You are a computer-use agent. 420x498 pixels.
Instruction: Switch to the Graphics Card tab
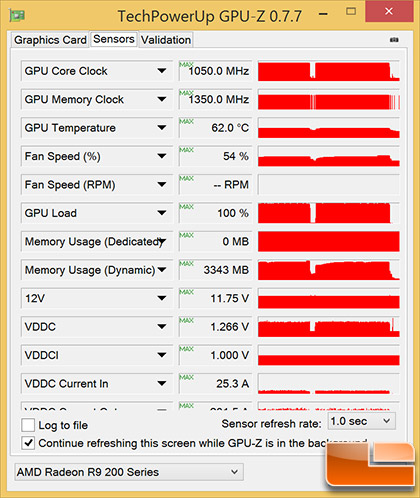point(50,40)
